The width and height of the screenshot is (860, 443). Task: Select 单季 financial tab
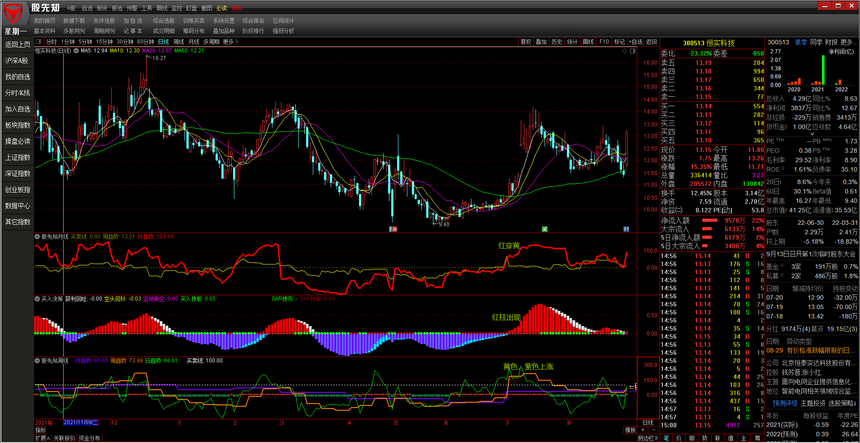click(800, 42)
